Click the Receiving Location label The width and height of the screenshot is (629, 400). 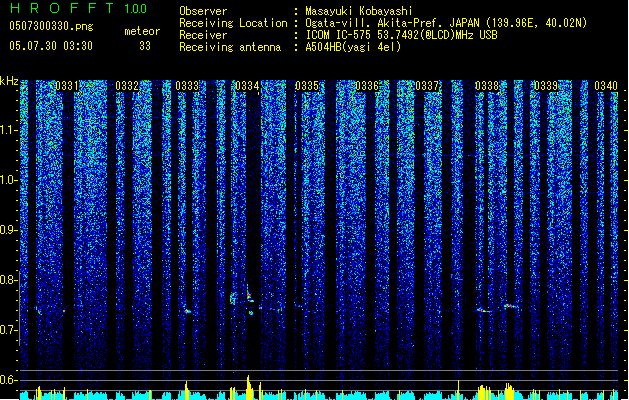[x=233, y=23]
